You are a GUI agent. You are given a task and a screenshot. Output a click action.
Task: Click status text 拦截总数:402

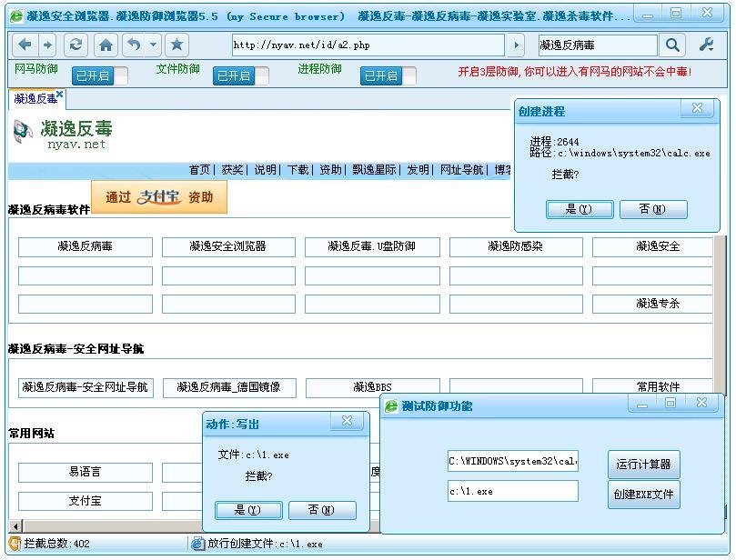(x=56, y=544)
